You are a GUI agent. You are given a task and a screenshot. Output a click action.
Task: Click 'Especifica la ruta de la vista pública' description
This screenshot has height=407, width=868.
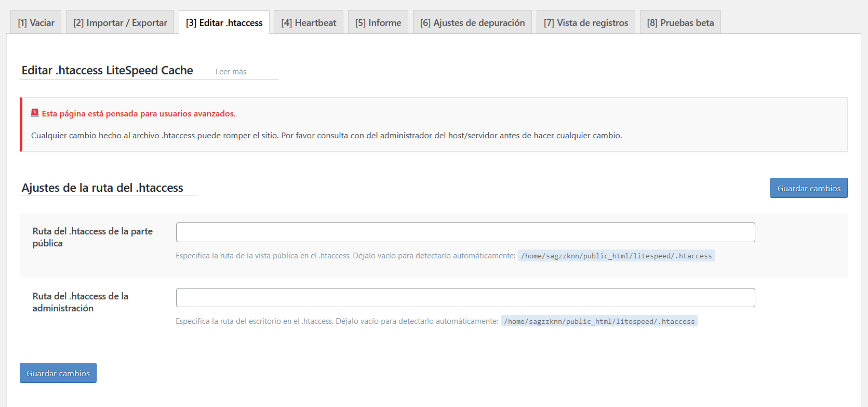point(345,256)
